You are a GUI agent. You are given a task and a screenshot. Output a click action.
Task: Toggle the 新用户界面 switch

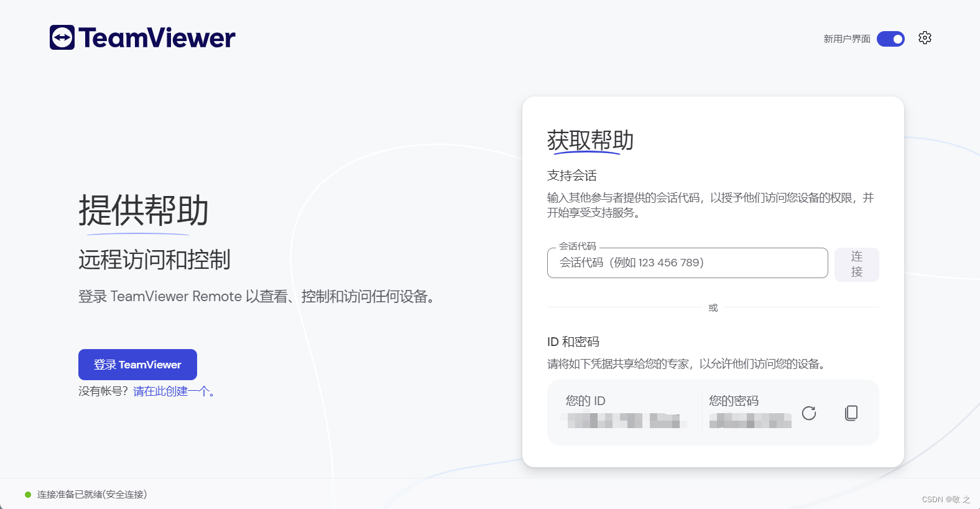(x=890, y=39)
